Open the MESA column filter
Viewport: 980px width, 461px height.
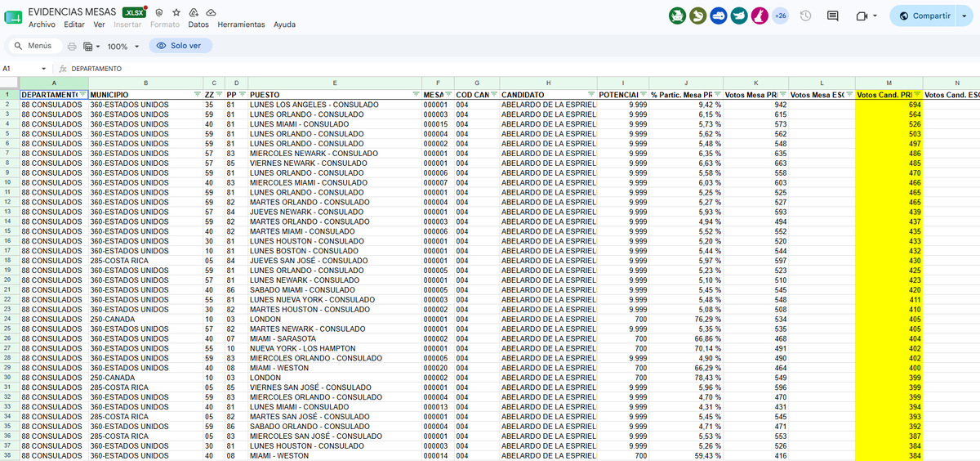448,96
